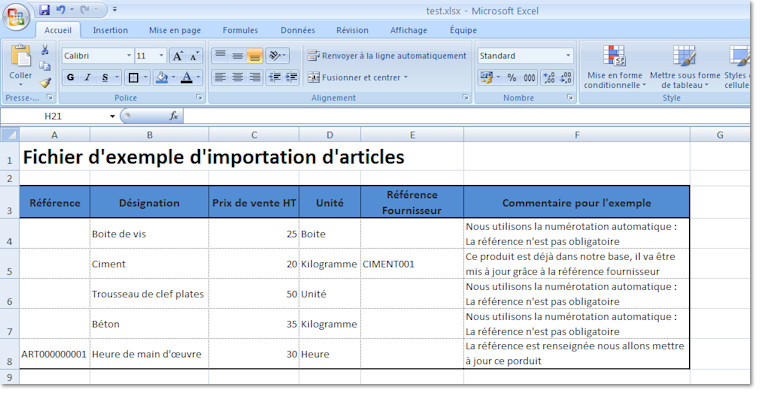Click into the formula bar
This screenshot has width=760, height=394.
[x=466, y=116]
